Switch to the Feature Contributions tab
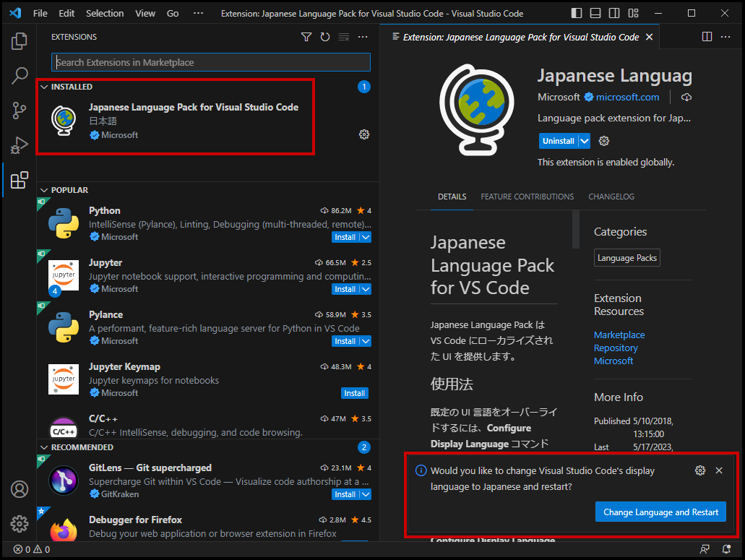 [x=527, y=197]
